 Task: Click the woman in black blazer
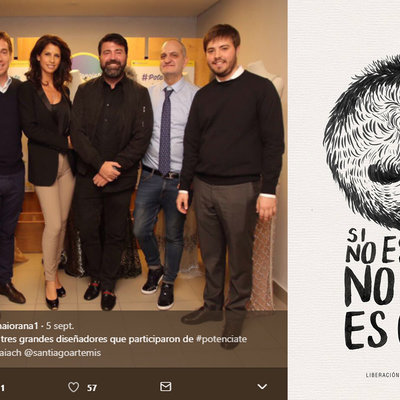point(48,167)
